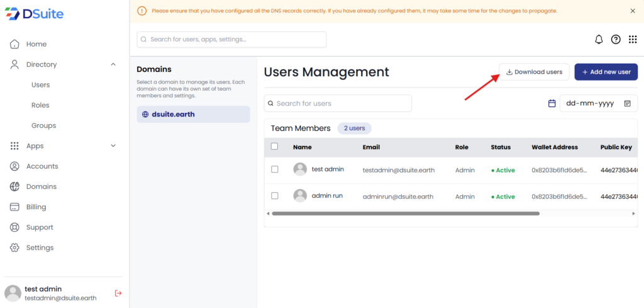Check the box for test admin row

click(274, 169)
